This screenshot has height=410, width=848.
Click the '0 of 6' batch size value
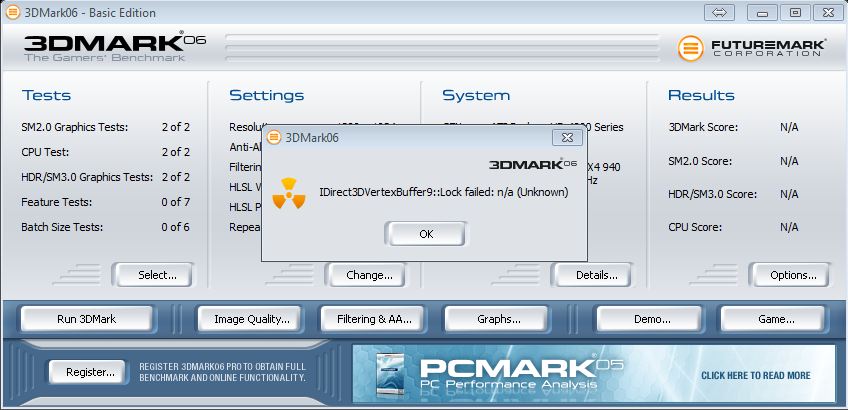coord(176,227)
